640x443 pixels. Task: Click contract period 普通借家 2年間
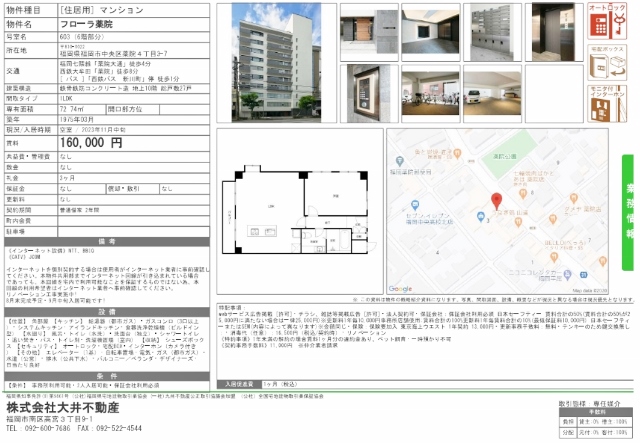79,210
